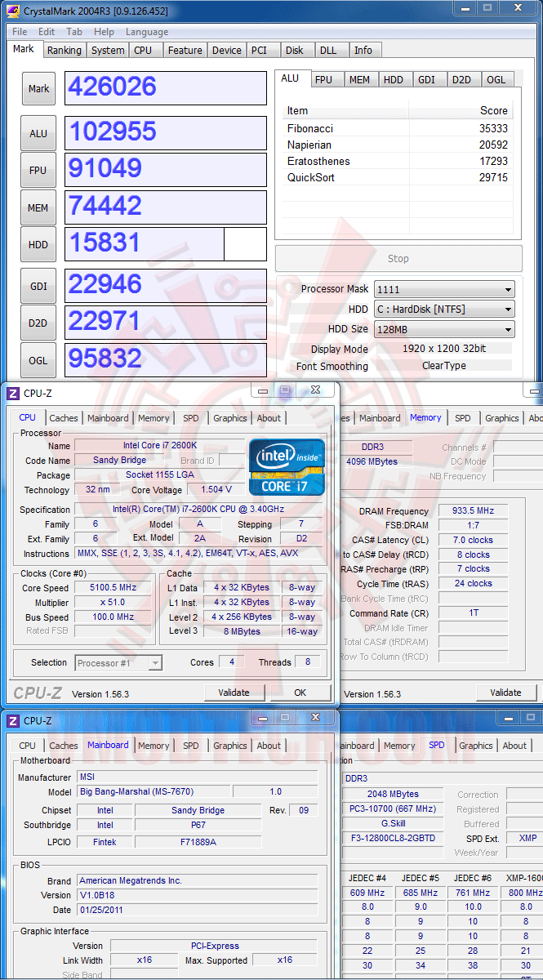This screenshot has height=980, width=543.
Task: Open Caches tab in upper CPU-Z window
Action: point(64,418)
